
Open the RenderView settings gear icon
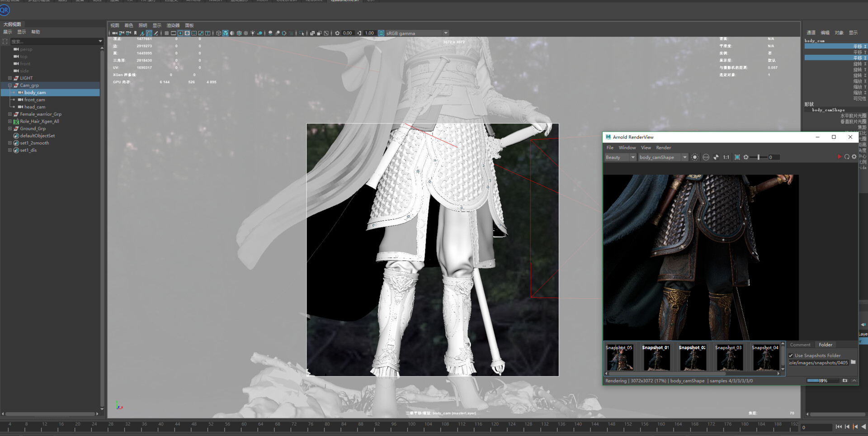click(x=854, y=157)
